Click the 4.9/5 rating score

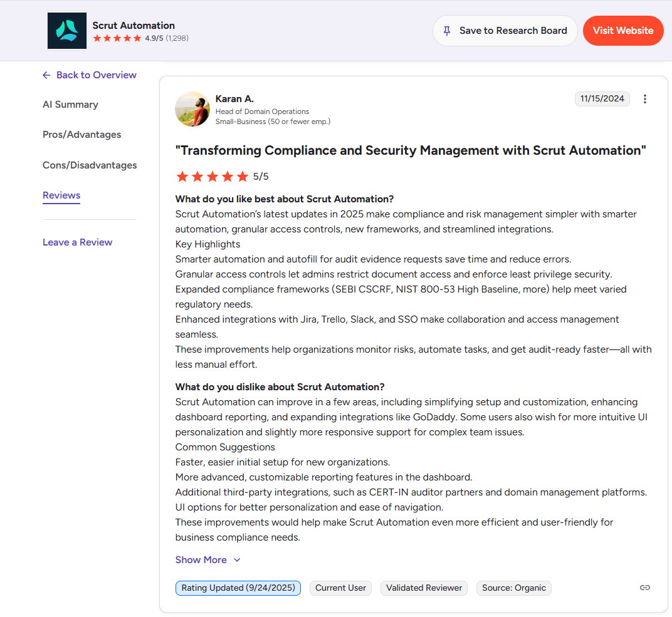(x=155, y=38)
